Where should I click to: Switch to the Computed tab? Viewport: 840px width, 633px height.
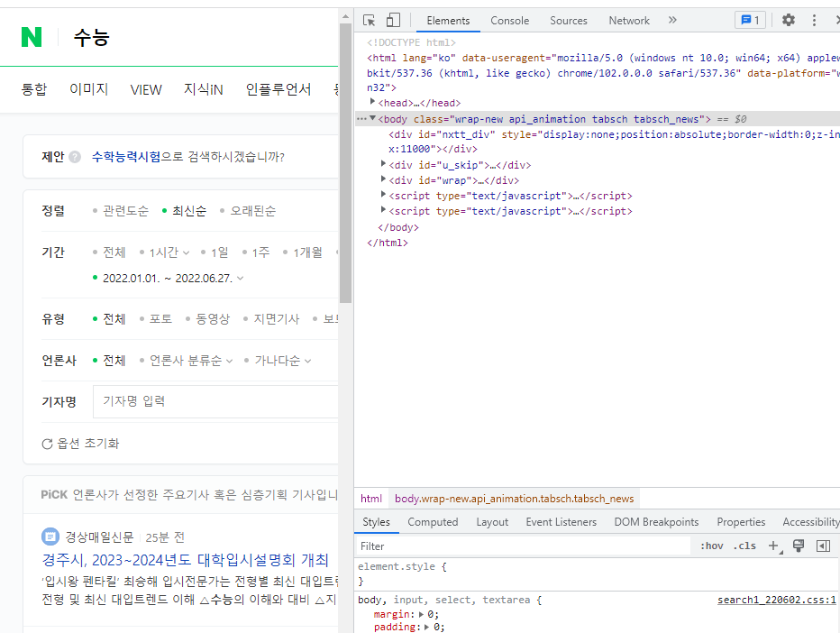(x=433, y=522)
